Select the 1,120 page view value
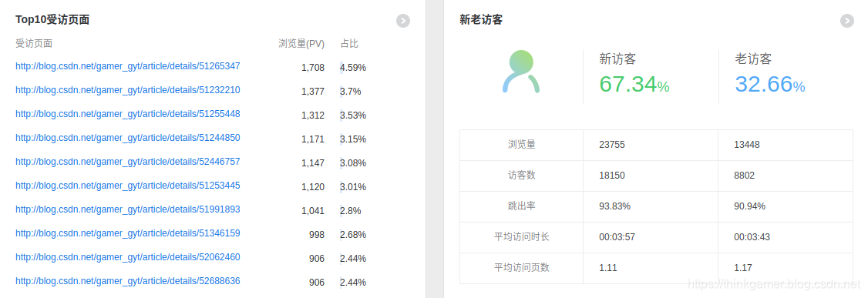 tap(313, 187)
